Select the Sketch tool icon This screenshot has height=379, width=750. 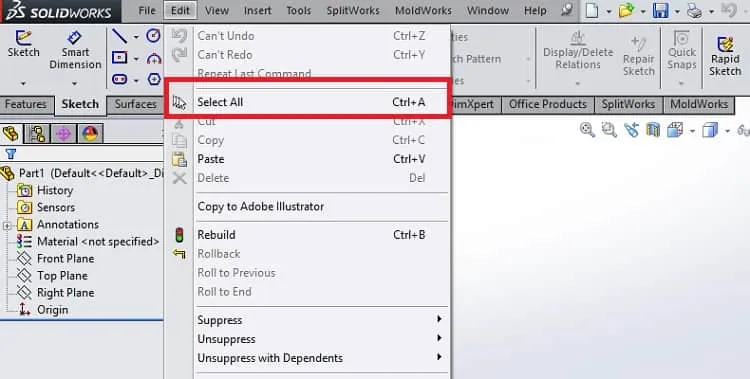point(23,37)
